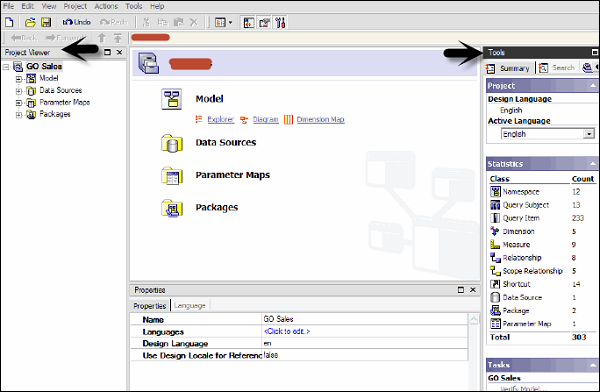Image resolution: width=600 pixels, height=392 pixels.
Task: Open the Edit menu
Action: click(28, 6)
